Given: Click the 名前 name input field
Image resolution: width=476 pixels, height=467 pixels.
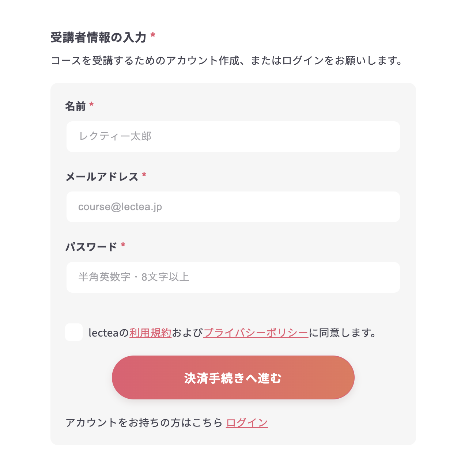Looking at the screenshot, I should pos(233,136).
